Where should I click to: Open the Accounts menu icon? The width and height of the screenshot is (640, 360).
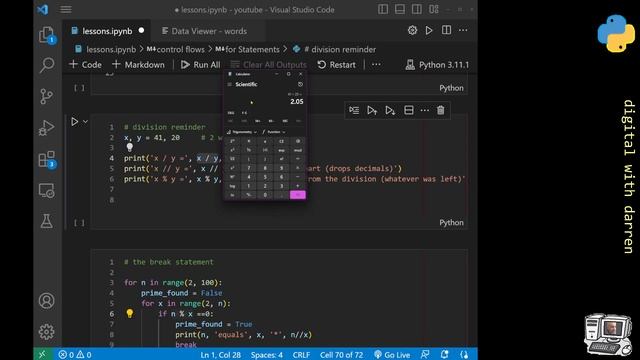pos(47,301)
